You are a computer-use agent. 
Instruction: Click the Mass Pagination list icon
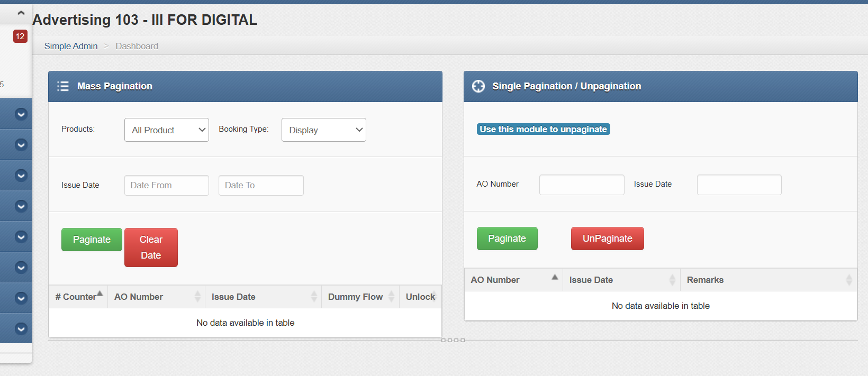pyautogui.click(x=63, y=86)
